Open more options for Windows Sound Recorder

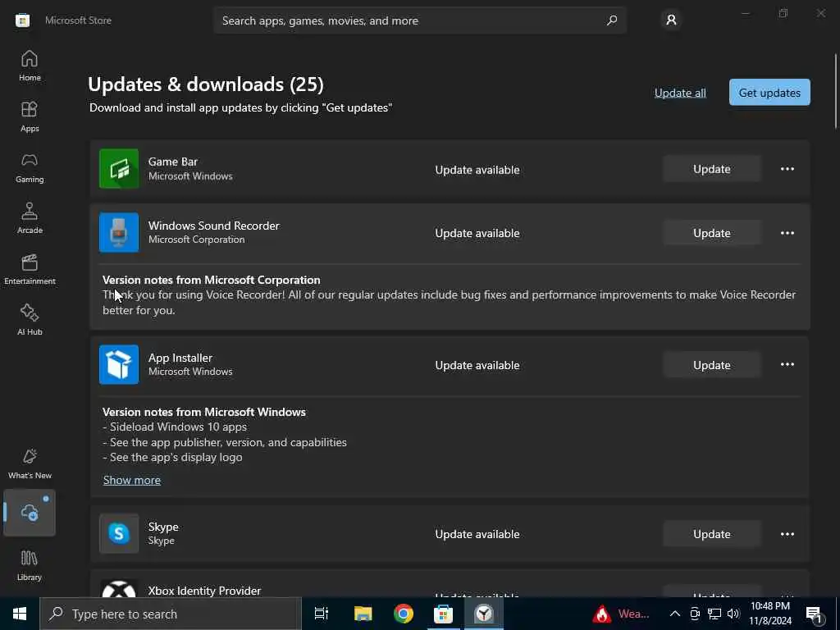click(x=787, y=233)
